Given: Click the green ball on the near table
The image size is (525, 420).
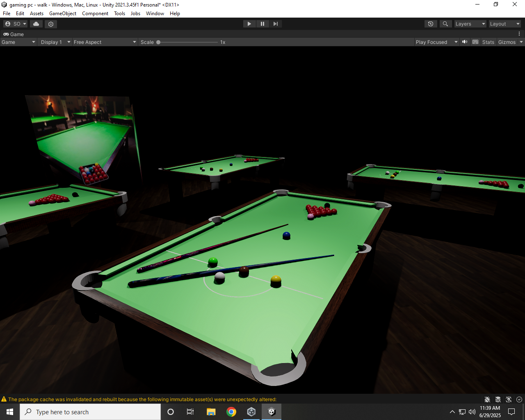Looking at the screenshot, I should [x=213, y=262].
